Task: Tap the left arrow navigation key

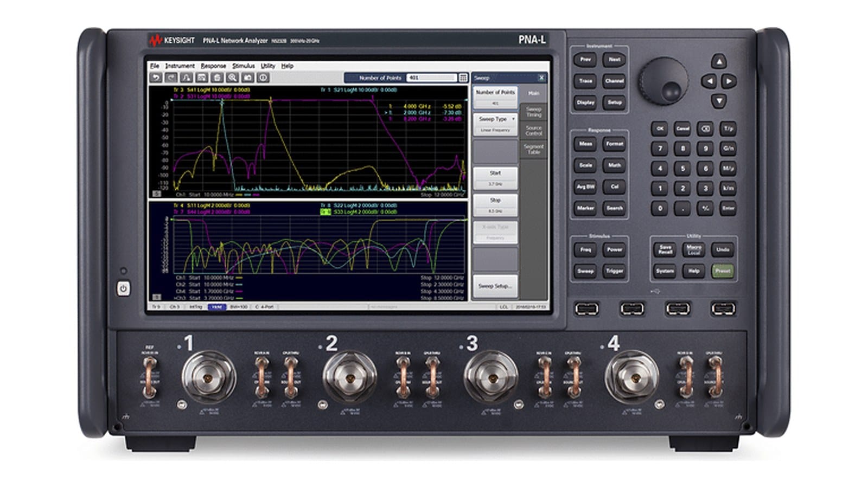Action: click(709, 81)
